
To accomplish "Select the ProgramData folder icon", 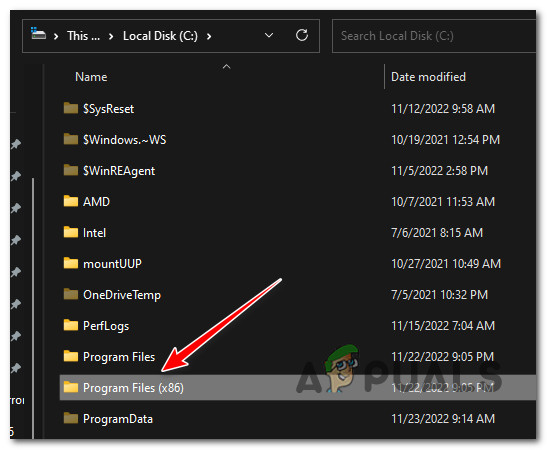I will click(71, 418).
